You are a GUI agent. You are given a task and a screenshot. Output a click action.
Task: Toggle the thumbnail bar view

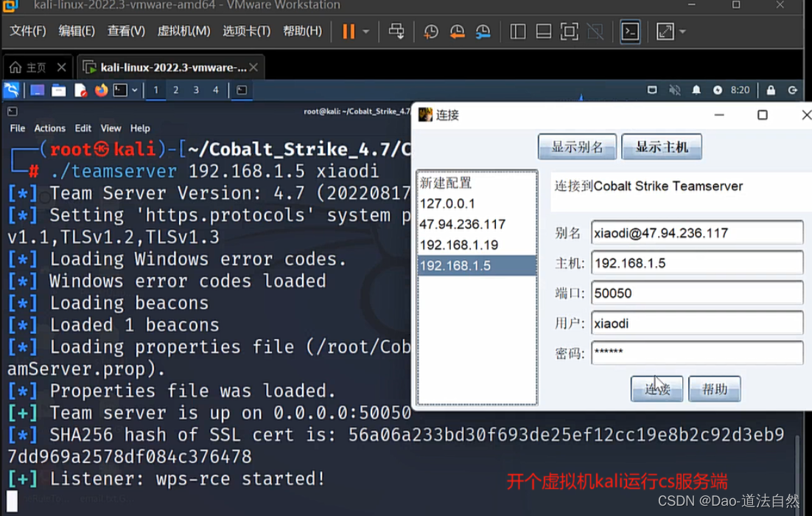[x=543, y=32]
